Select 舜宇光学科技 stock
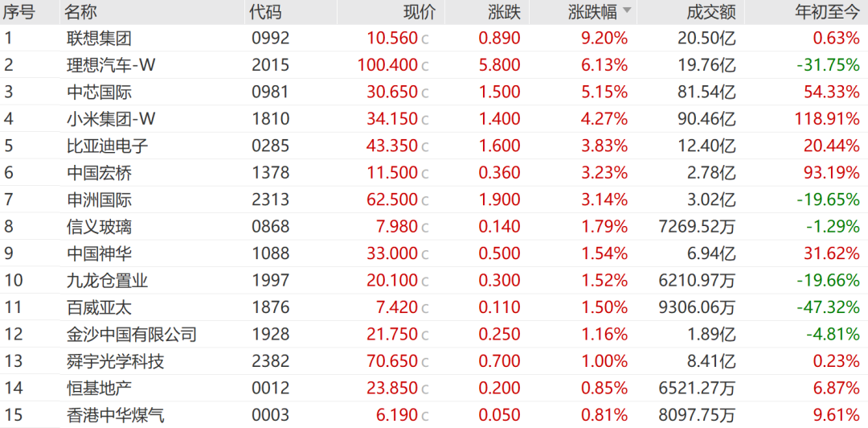Screen dimensions: 868x428 coord(115,361)
